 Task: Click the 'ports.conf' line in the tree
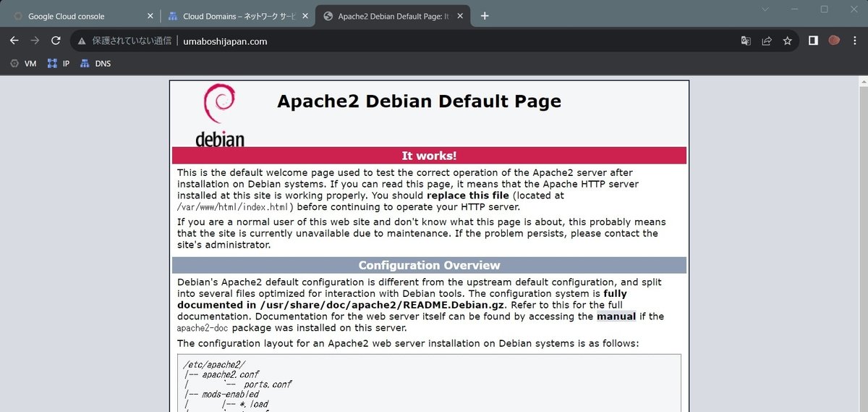(x=267, y=384)
